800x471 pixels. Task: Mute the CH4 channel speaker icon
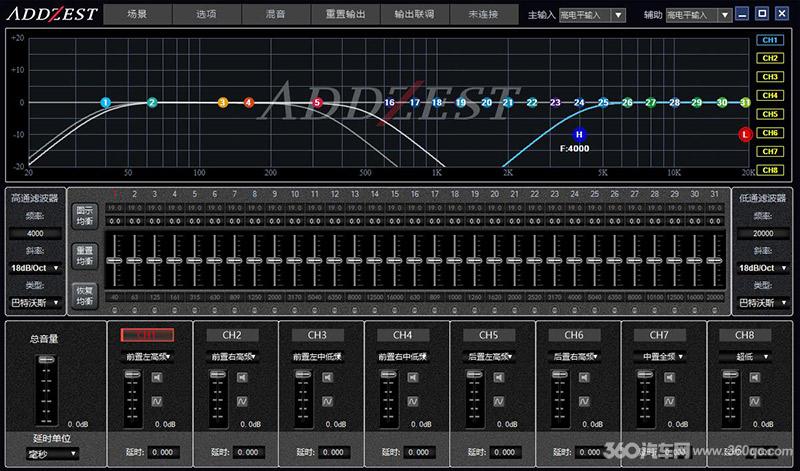[x=413, y=378]
